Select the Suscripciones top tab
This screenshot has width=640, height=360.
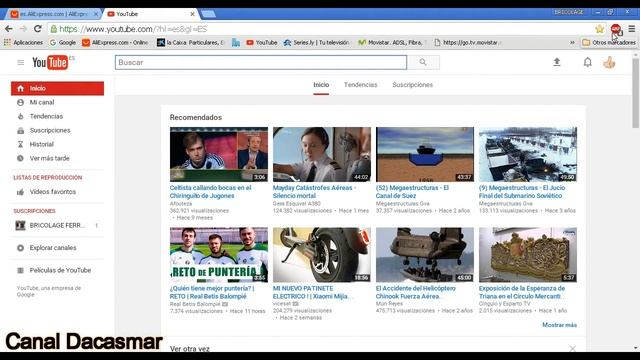pyautogui.click(x=413, y=85)
